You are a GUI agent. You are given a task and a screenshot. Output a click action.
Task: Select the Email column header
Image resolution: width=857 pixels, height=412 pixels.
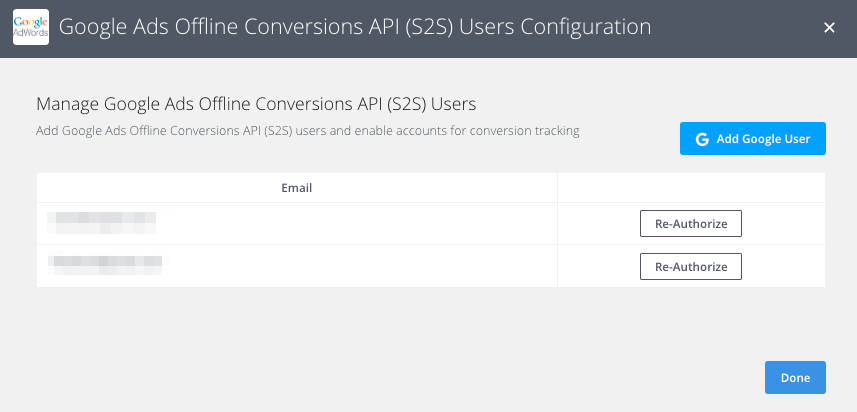(x=297, y=188)
